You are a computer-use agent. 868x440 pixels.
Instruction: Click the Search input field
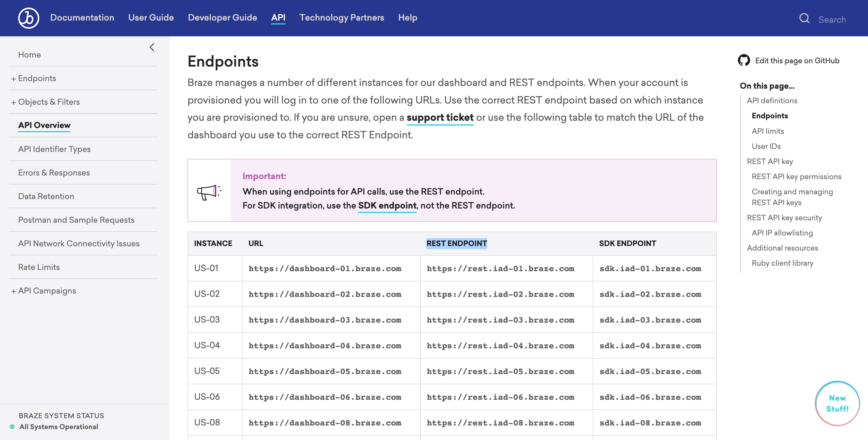pyautogui.click(x=832, y=19)
